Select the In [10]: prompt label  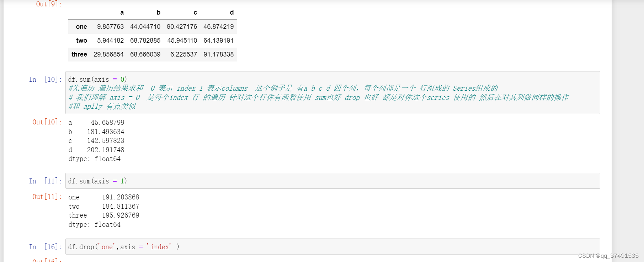[45, 79]
